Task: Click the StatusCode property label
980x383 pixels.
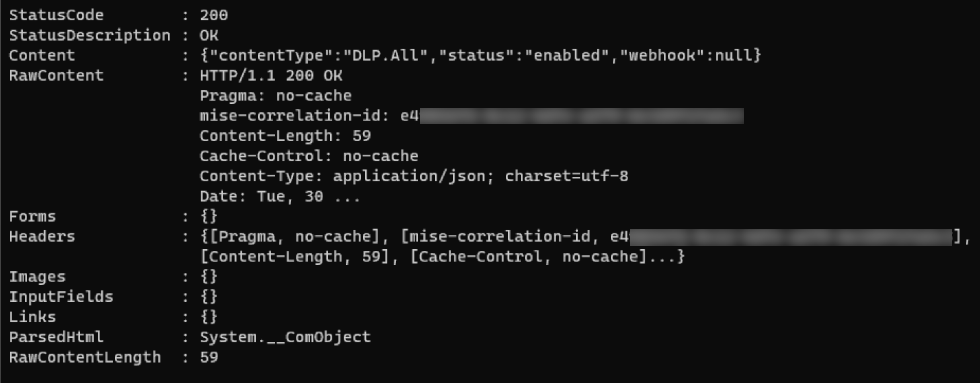Action: pos(56,15)
